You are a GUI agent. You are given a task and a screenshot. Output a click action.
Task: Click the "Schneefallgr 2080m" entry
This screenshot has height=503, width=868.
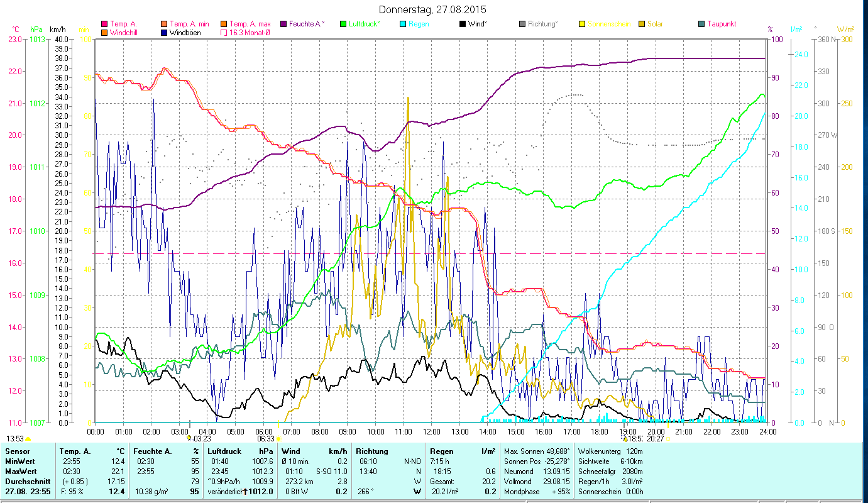(x=610, y=472)
